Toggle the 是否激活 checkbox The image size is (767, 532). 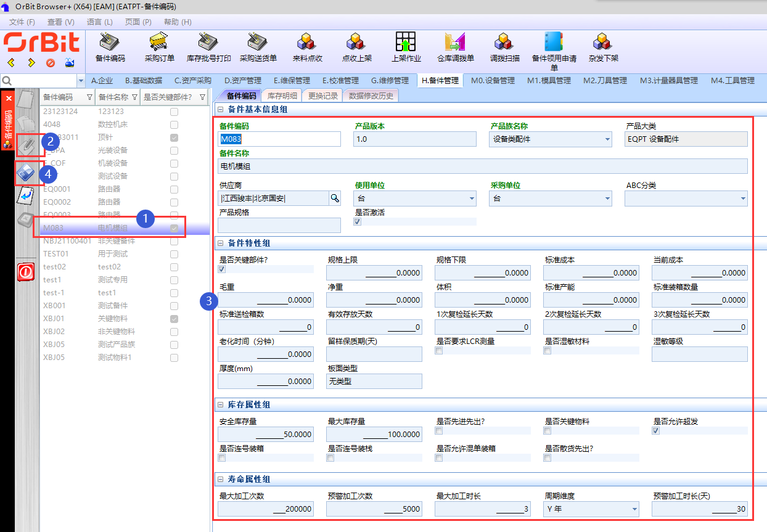click(357, 222)
